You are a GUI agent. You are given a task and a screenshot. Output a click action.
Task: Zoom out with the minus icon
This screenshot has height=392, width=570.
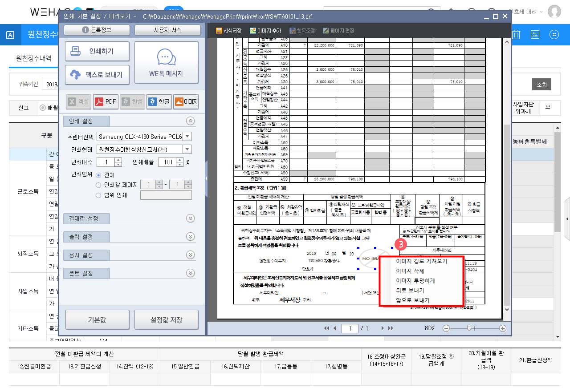click(x=446, y=328)
